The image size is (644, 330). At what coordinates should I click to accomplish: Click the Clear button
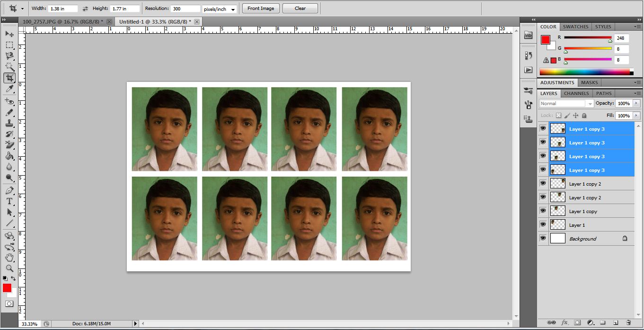coord(300,9)
